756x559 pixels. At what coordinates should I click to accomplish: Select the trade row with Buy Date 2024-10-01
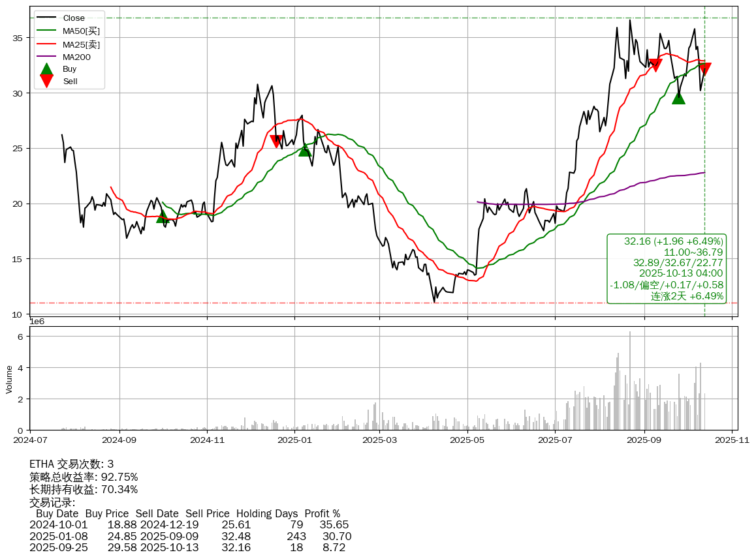[189, 524]
